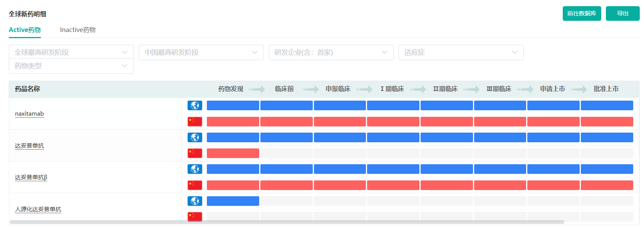Expand the 适应症 dropdown

coord(461,52)
